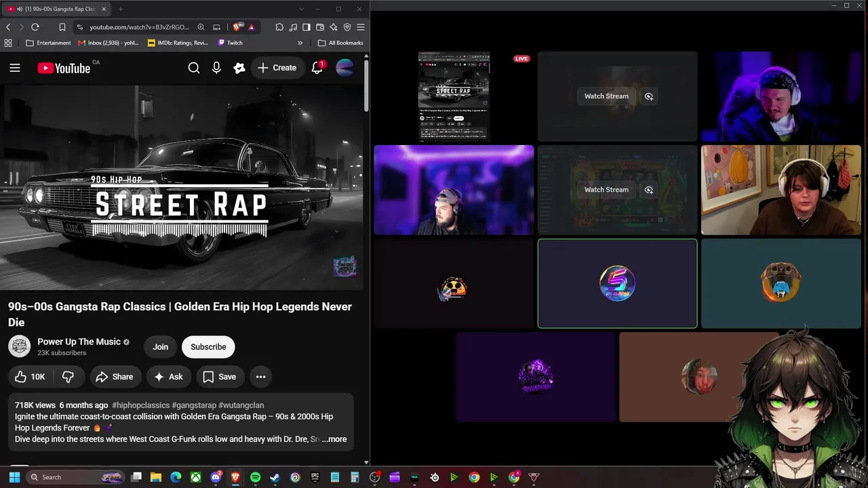Open the Brave Rewards triangle icon
Screen dimensions: 868x488
(251, 27)
